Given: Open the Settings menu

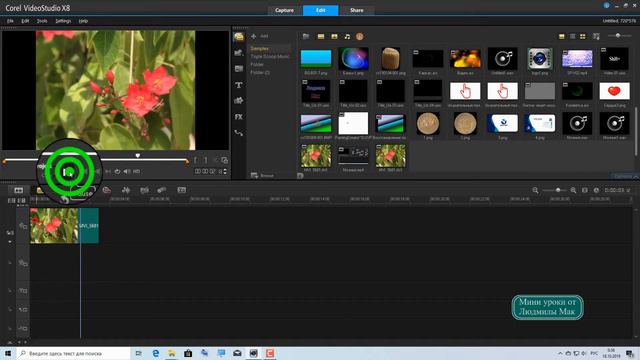Looking at the screenshot, I should [63, 21].
